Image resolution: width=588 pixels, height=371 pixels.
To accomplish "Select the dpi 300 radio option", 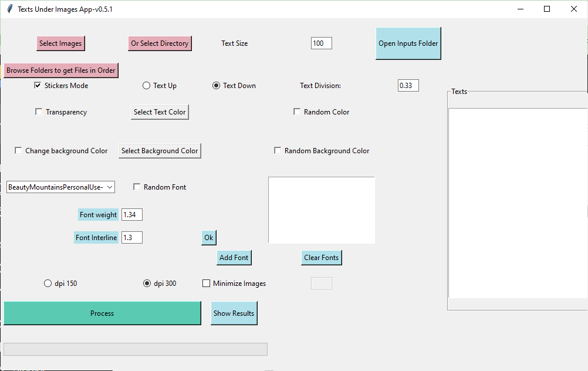I will (x=147, y=283).
